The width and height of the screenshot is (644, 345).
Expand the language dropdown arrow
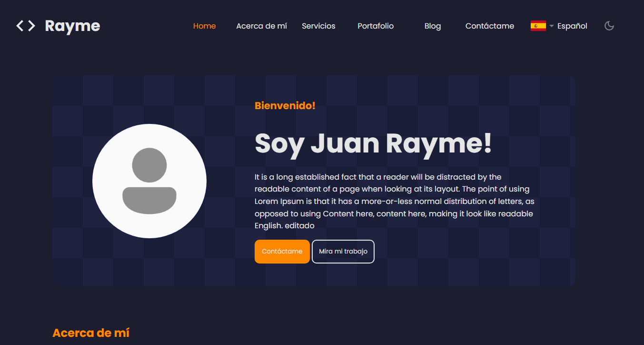pyautogui.click(x=552, y=26)
